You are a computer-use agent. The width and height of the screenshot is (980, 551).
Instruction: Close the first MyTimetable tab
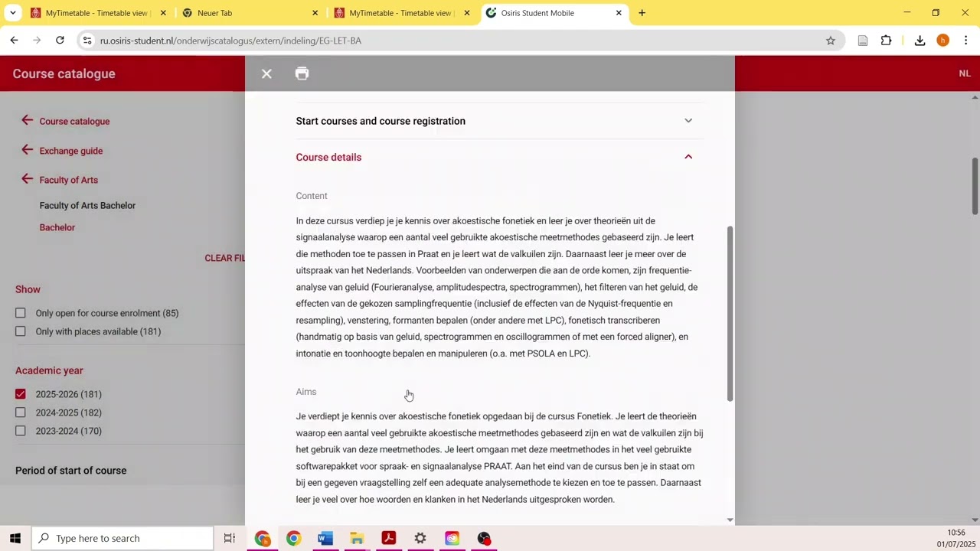pyautogui.click(x=163, y=13)
